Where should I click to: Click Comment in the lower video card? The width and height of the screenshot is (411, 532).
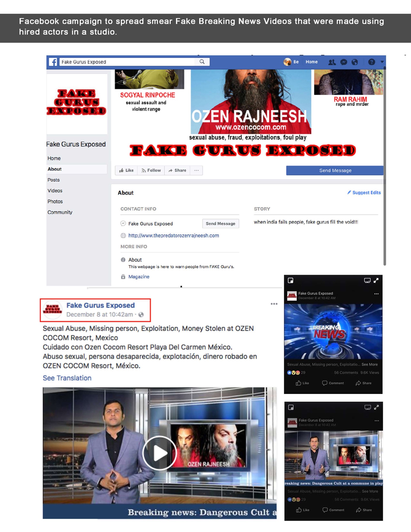point(333,510)
